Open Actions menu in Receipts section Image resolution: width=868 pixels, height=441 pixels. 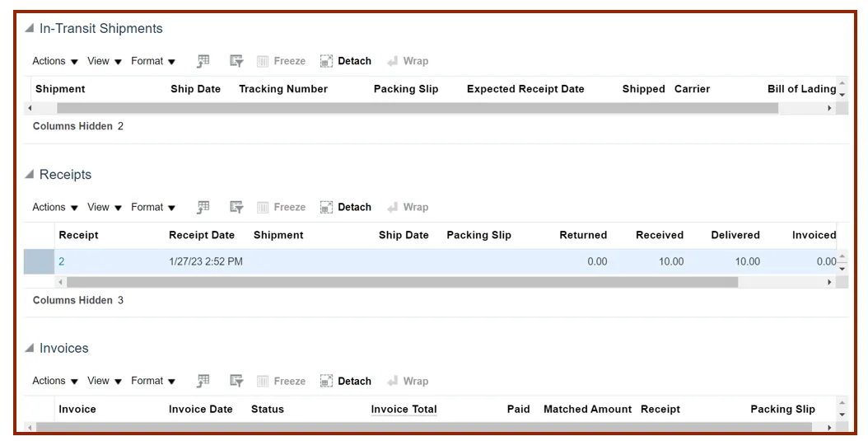[x=55, y=207]
